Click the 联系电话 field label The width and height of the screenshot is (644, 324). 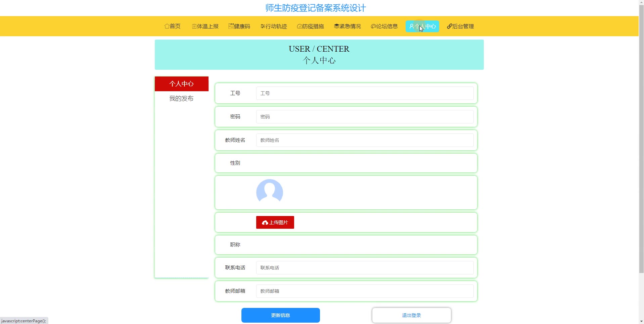point(235,268)
